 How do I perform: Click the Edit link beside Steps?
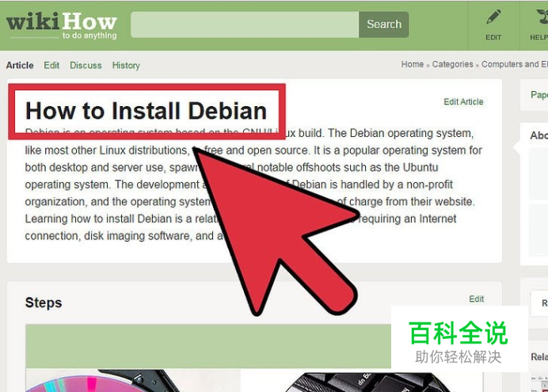477,299
